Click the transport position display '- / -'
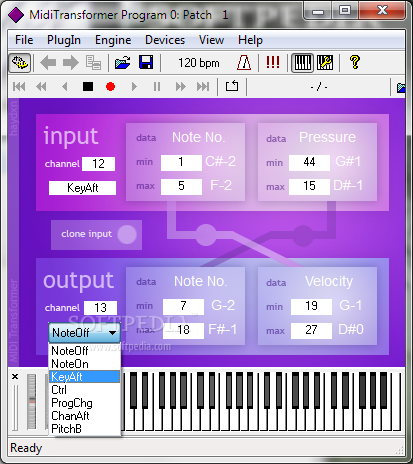Viewport: 413px width, 464px height. 319,87
